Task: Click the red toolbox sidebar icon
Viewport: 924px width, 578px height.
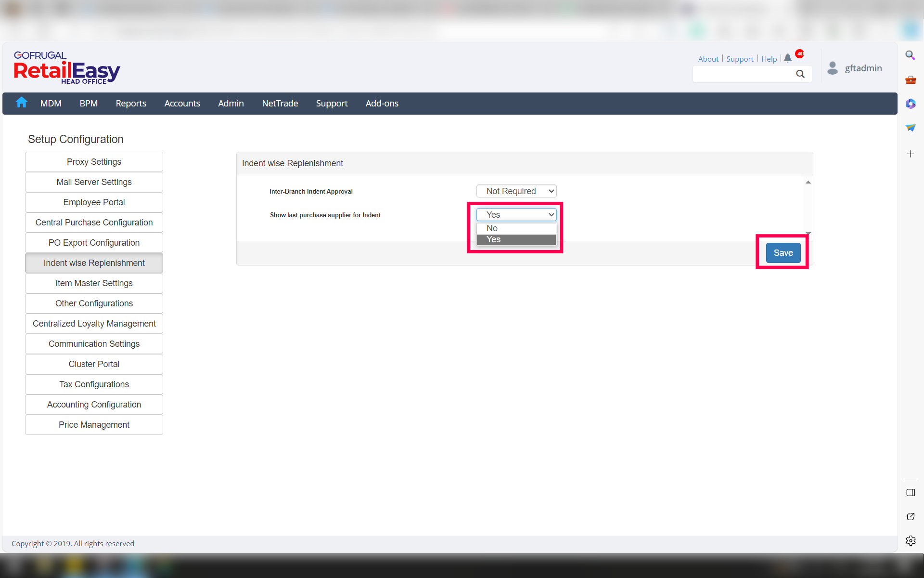Action: (910, 80)
